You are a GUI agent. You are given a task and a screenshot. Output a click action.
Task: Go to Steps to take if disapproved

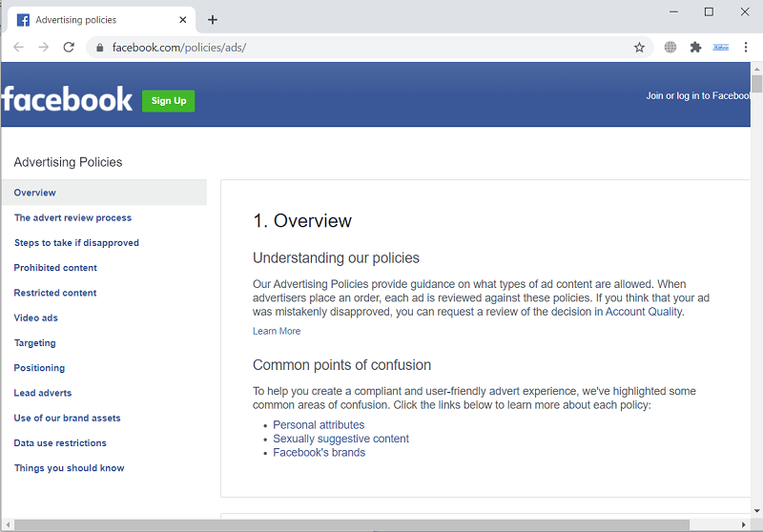point(76,243)
